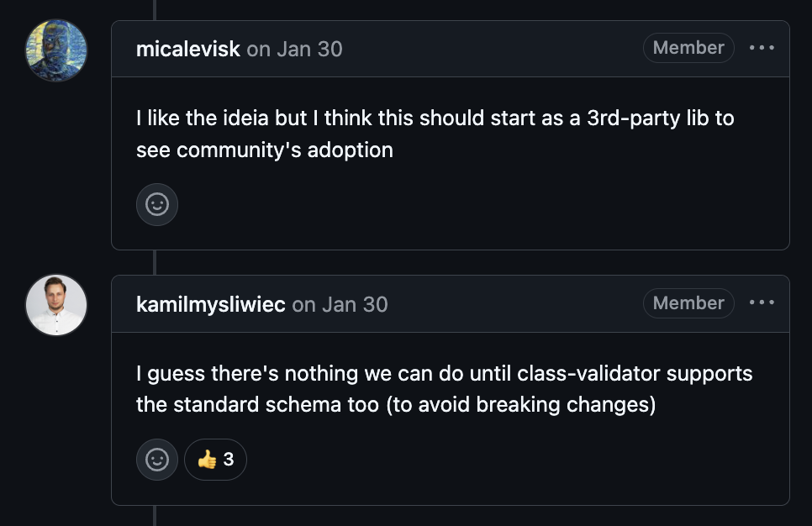Click the Member badge on kamilmysliwiec's comment
812x526 pixels.
688,302
